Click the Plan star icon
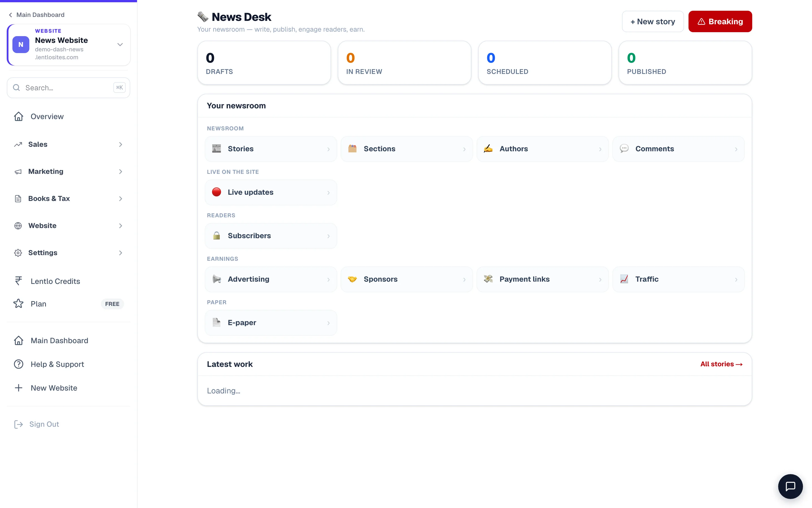Viewport: 812px width, 508px height. (x=18, y=304)
